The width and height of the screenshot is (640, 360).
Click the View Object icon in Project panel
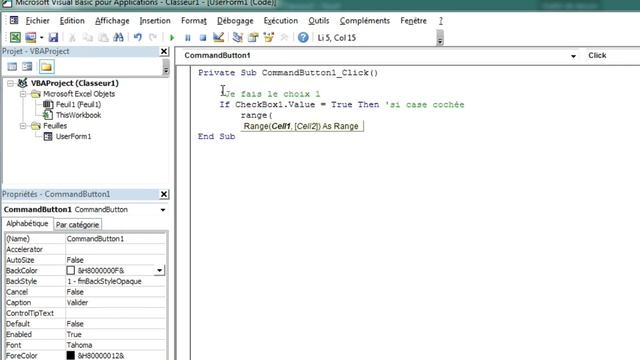tap(27, 67)
